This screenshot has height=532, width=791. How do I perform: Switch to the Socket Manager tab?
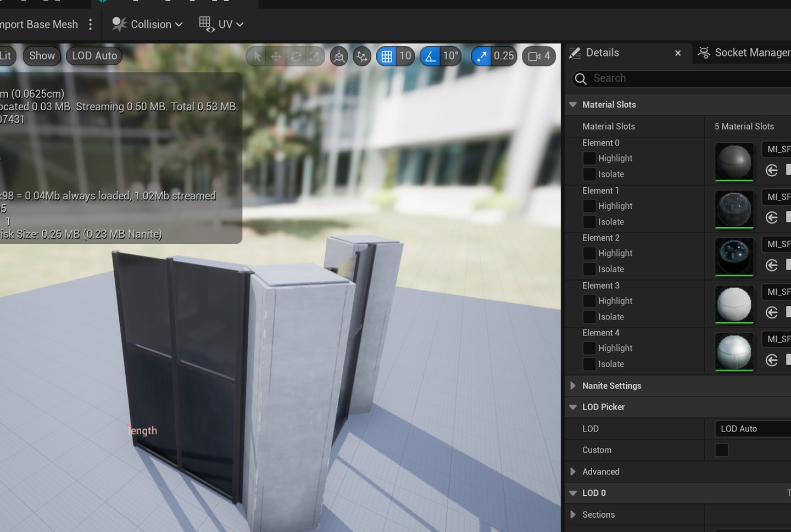[744, 53]
